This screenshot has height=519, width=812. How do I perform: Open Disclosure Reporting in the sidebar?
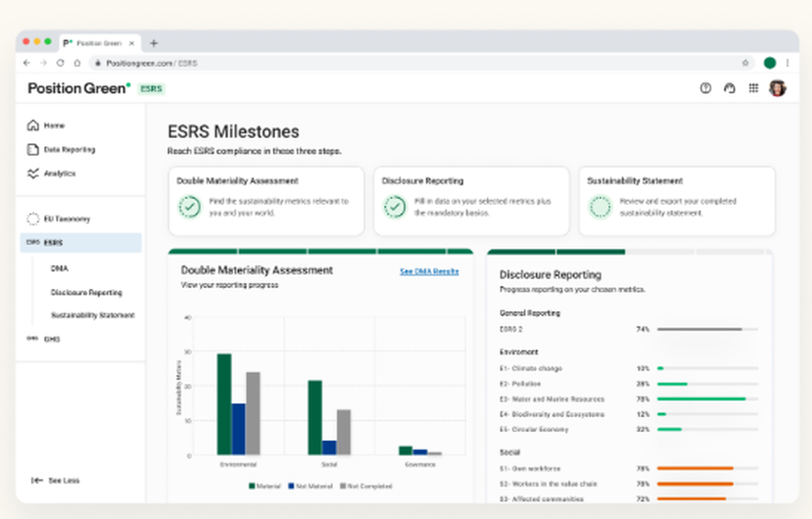coord(87,292)
